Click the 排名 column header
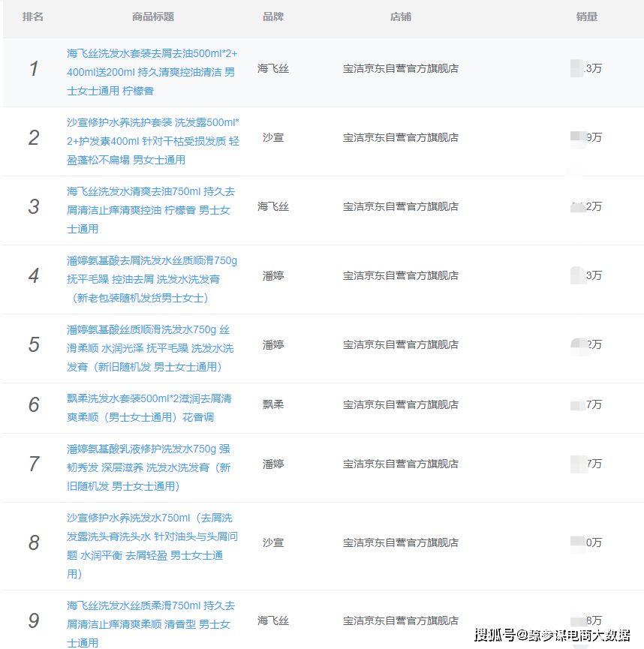644x649 pixels. [34, 17]
